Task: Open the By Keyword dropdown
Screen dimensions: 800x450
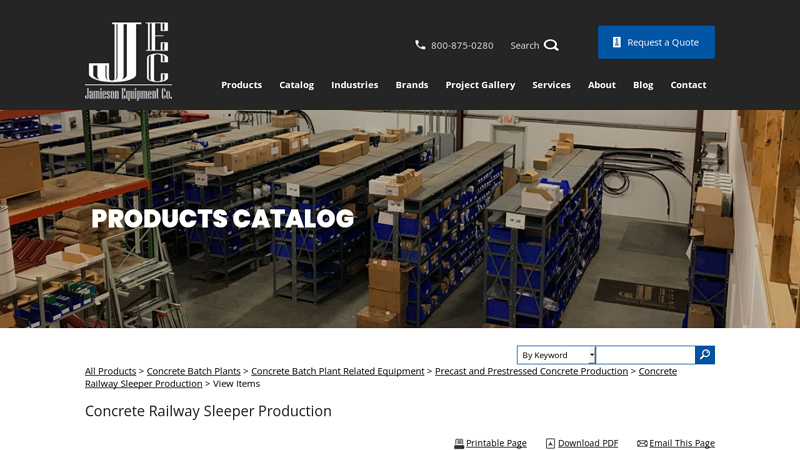Action: (x=556, y=355)
